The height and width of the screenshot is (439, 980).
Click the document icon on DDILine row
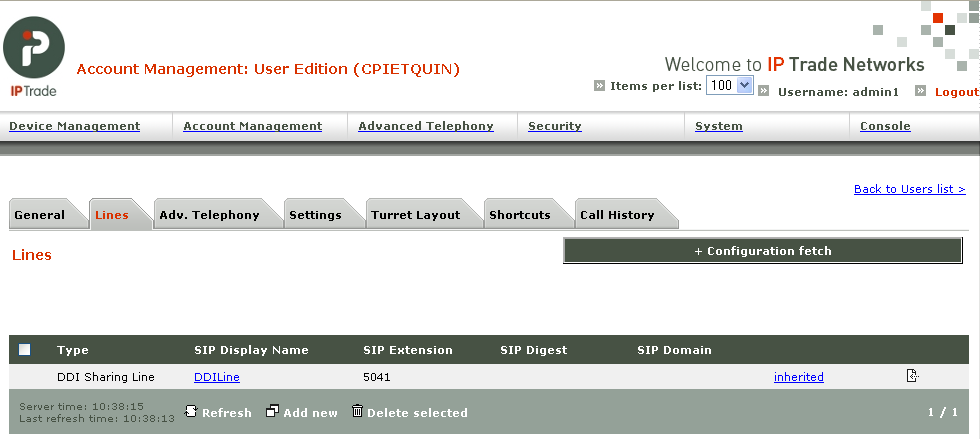[912, 376]
